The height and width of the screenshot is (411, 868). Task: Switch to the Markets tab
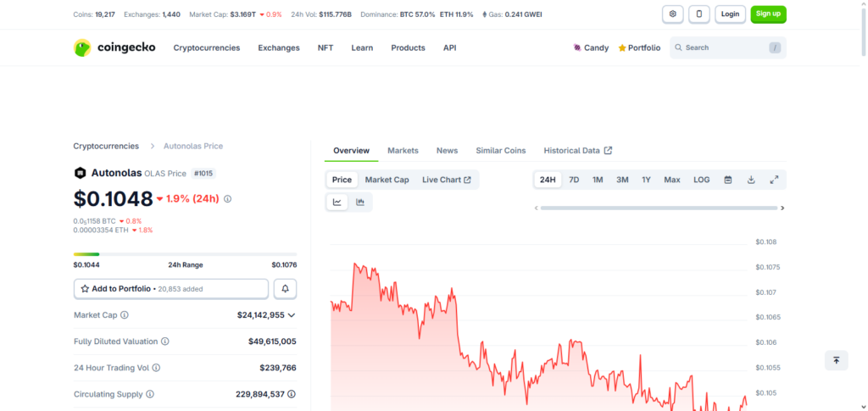(x=403, y=151)
